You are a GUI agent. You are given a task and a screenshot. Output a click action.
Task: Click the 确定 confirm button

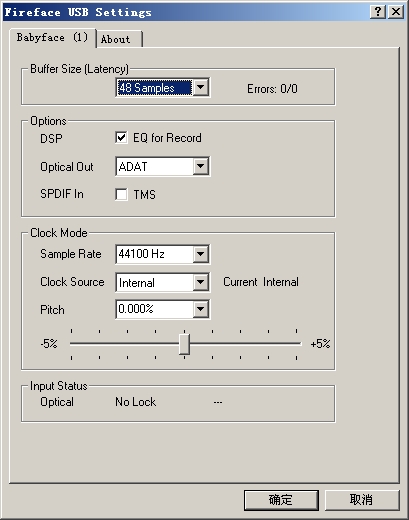281,500
